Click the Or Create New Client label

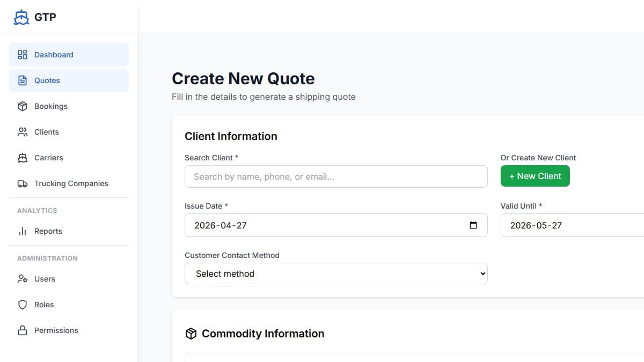click(538, 158)
